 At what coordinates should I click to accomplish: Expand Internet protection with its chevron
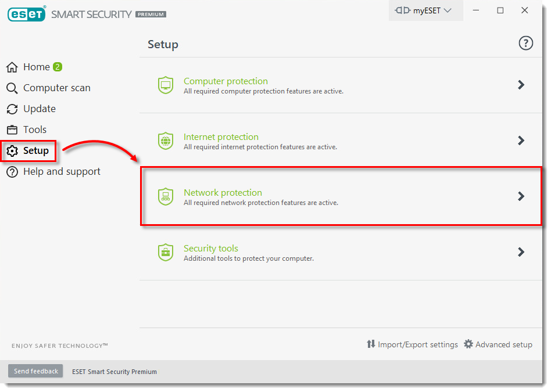pyautogui.click(x=521, y=141)
